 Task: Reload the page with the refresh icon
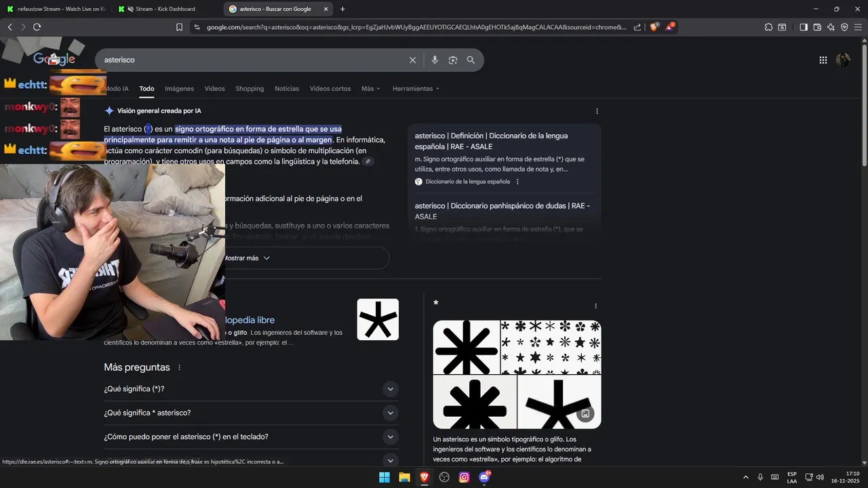[37, 27]
